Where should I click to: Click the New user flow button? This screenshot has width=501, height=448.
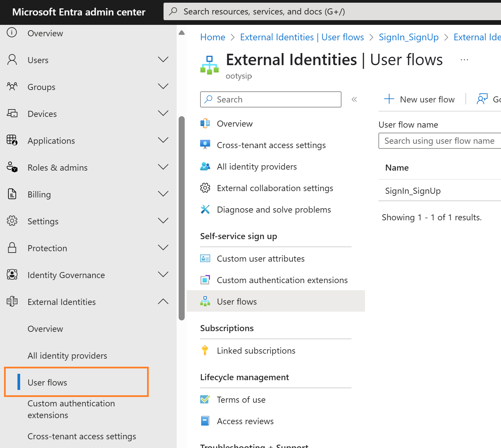point(419,99)
